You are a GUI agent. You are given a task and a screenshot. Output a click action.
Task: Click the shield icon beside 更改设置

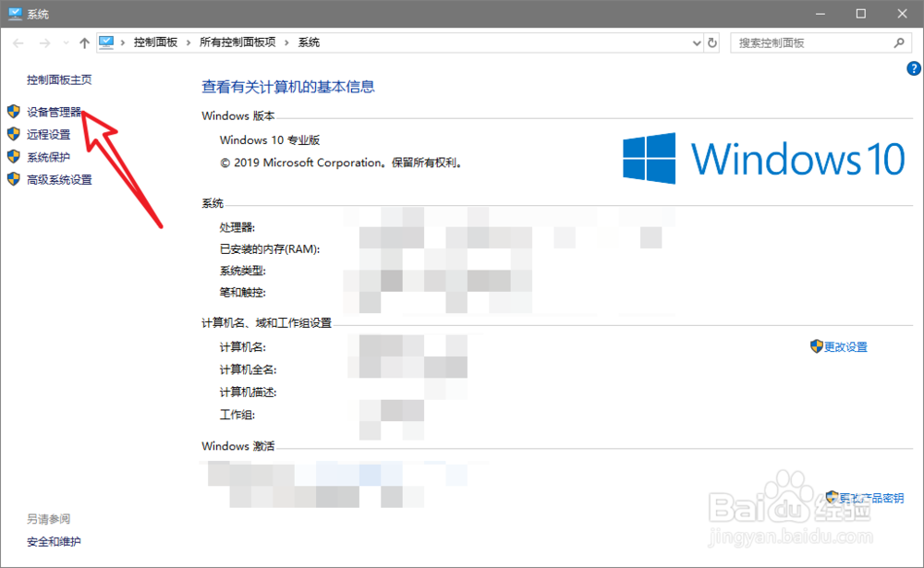(x=816, y=346)
